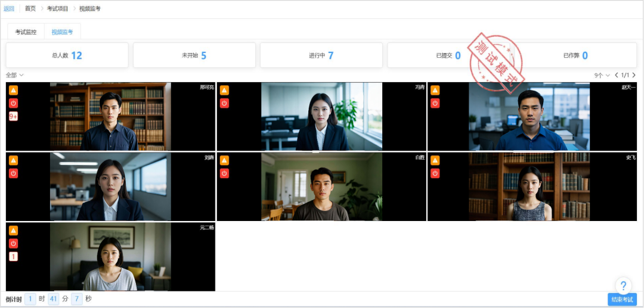Select the 未开始 statistics card
Image resolution: width=644 pixels, height=308 pixels.
194,55
